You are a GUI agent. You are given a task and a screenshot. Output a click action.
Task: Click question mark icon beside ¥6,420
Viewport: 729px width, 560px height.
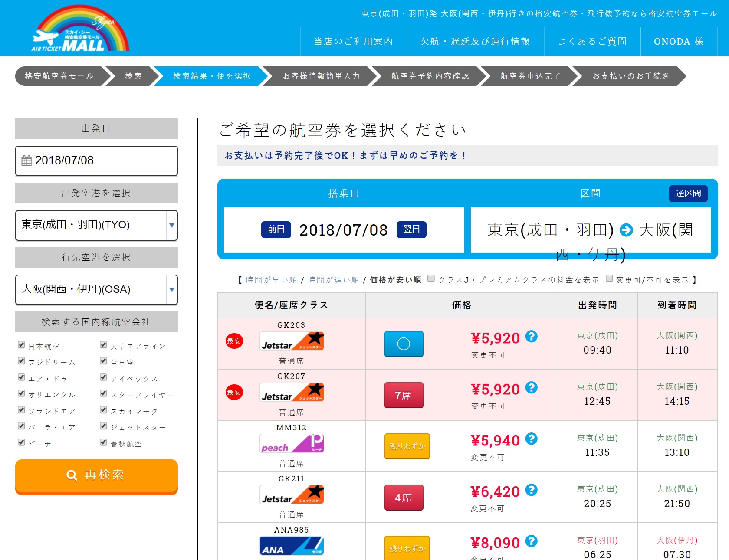pyautogui.click(x=531, y=490)
